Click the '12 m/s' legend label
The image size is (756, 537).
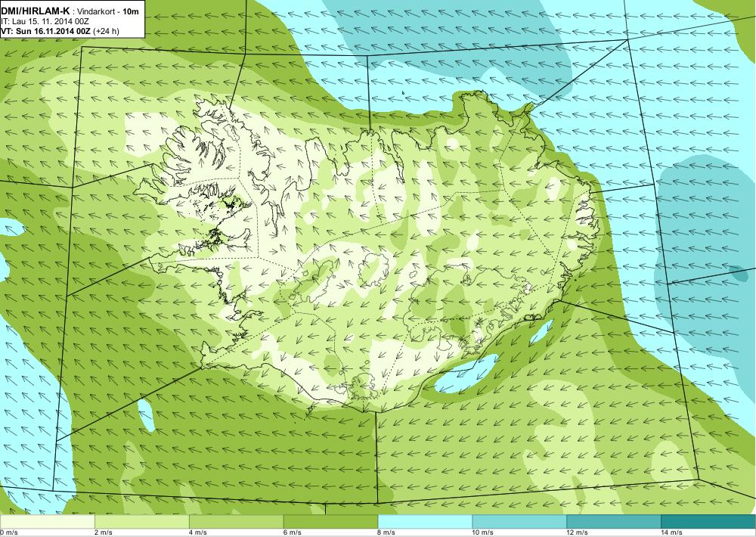pos(578,532)
